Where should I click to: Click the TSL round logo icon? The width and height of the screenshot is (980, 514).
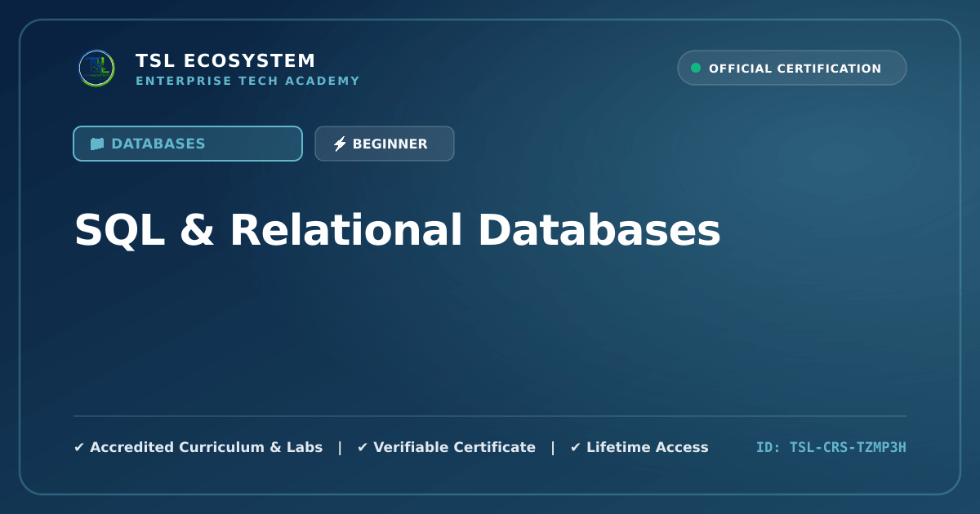point(96,69)
